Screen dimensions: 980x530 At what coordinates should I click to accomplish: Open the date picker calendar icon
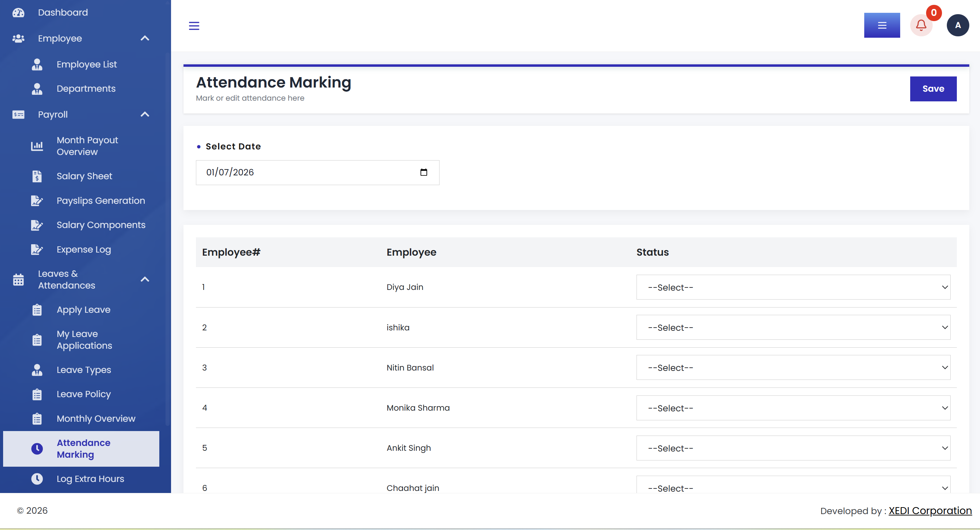tap(423, 173)
